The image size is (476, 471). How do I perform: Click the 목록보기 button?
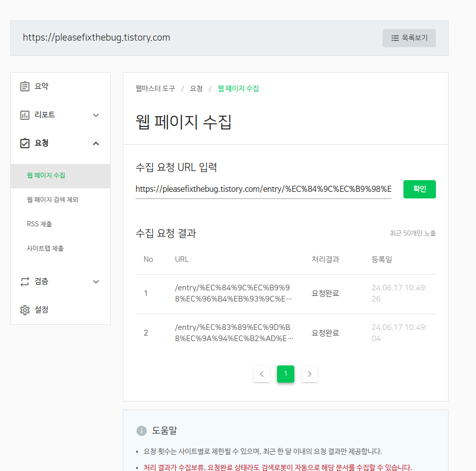tap(409, 38)
